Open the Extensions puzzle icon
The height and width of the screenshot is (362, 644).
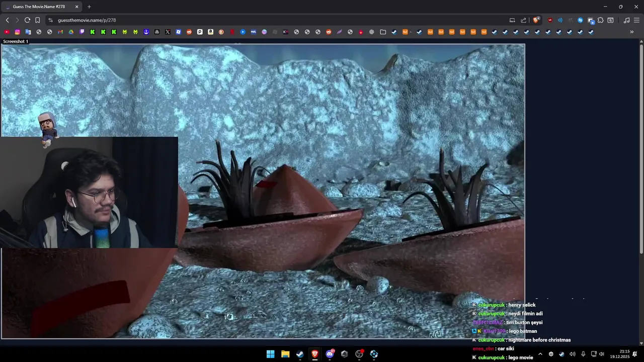(x=600, y=20)
